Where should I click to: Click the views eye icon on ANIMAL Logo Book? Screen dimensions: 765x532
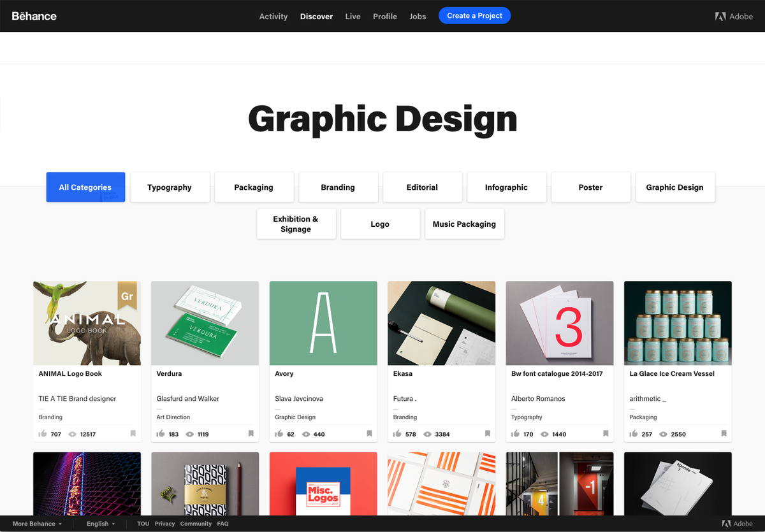pyautogui.click(x=72, y=434)
